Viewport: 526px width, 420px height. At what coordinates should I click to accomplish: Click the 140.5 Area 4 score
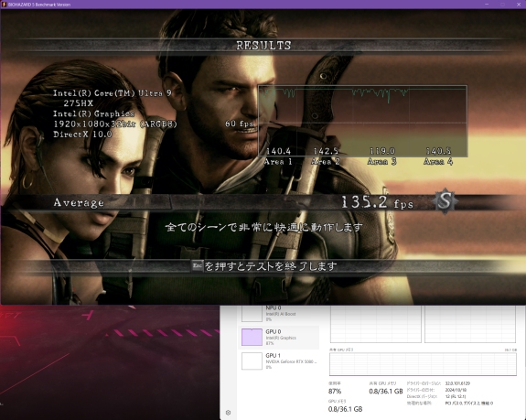[x=438, y=151]
